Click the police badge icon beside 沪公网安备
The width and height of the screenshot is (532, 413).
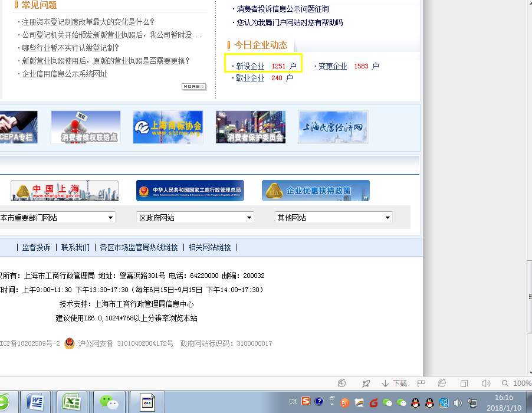tap(69, 343)
